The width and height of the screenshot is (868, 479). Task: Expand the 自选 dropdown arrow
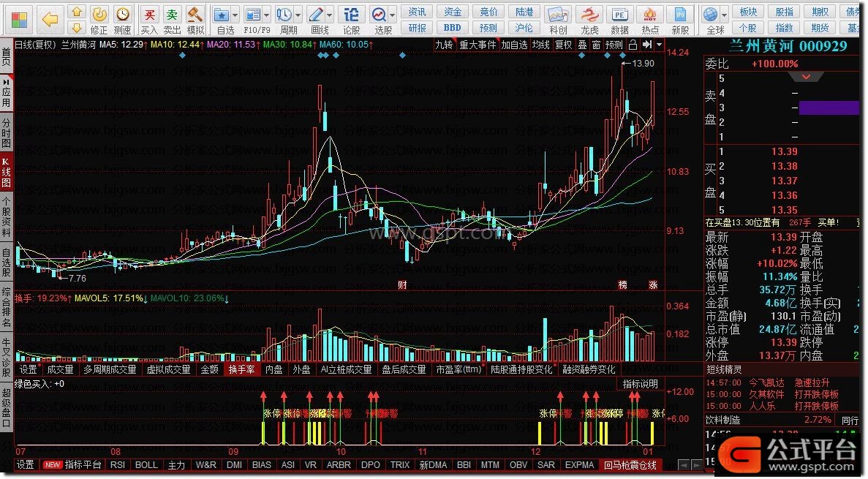click(x=235, y=15)
